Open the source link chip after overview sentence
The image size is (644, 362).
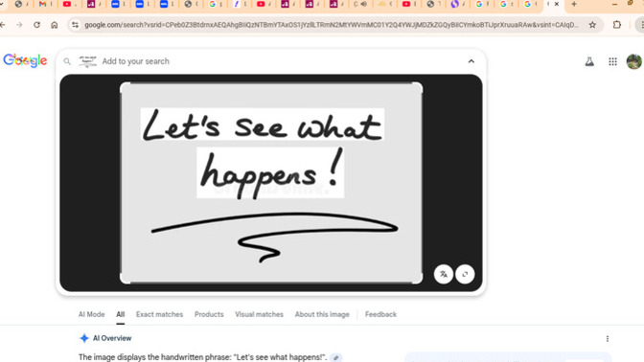tap(336, 358)
